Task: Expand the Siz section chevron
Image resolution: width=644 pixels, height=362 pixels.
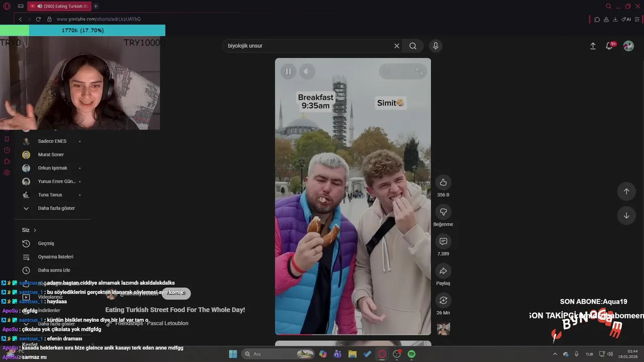Action: pos(35,230)
